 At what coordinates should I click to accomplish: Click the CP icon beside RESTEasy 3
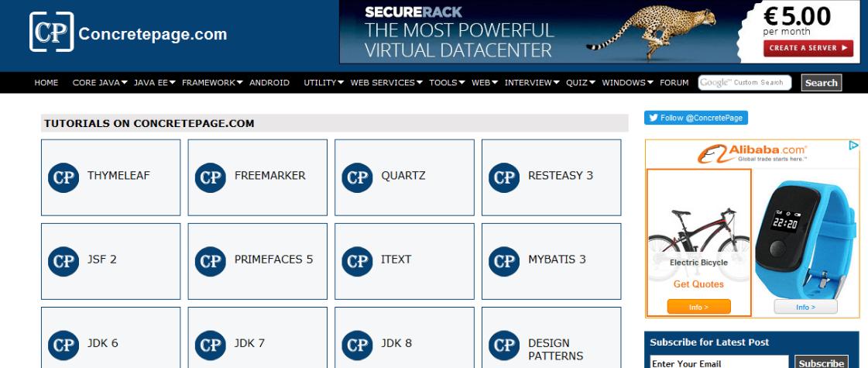[x=504, y=177]
